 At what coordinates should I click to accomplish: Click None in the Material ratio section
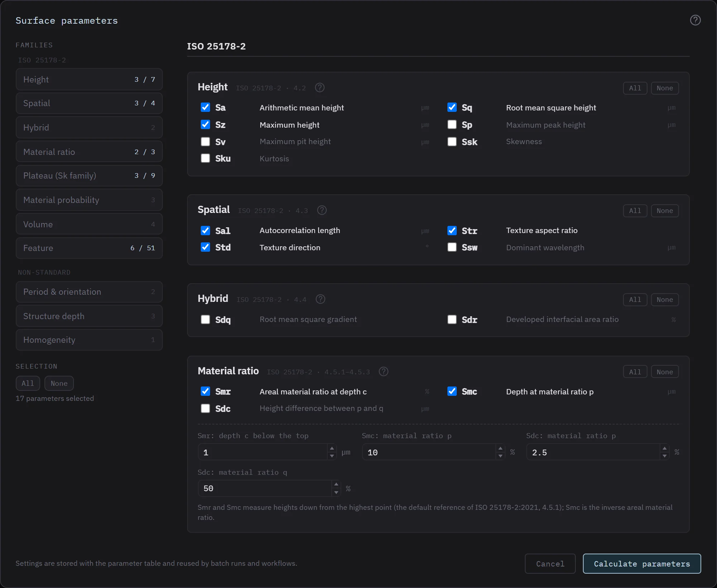click(665, 372)
